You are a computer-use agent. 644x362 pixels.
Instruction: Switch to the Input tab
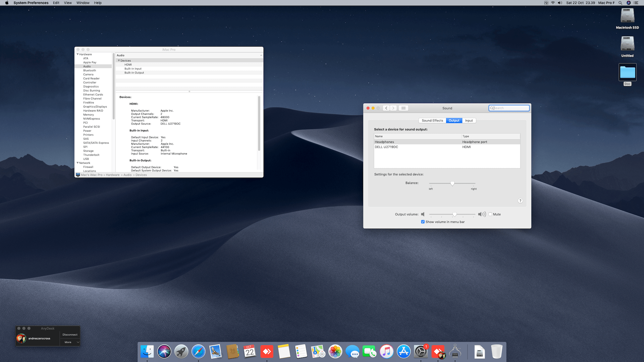469,121
